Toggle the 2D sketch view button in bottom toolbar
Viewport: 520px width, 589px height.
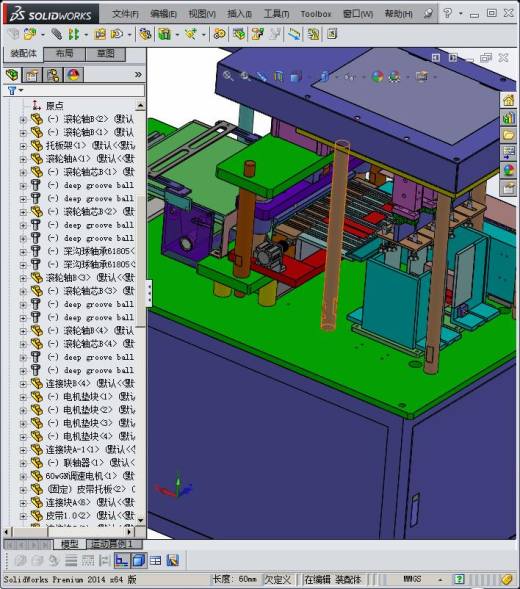click(x=121, y=561)
